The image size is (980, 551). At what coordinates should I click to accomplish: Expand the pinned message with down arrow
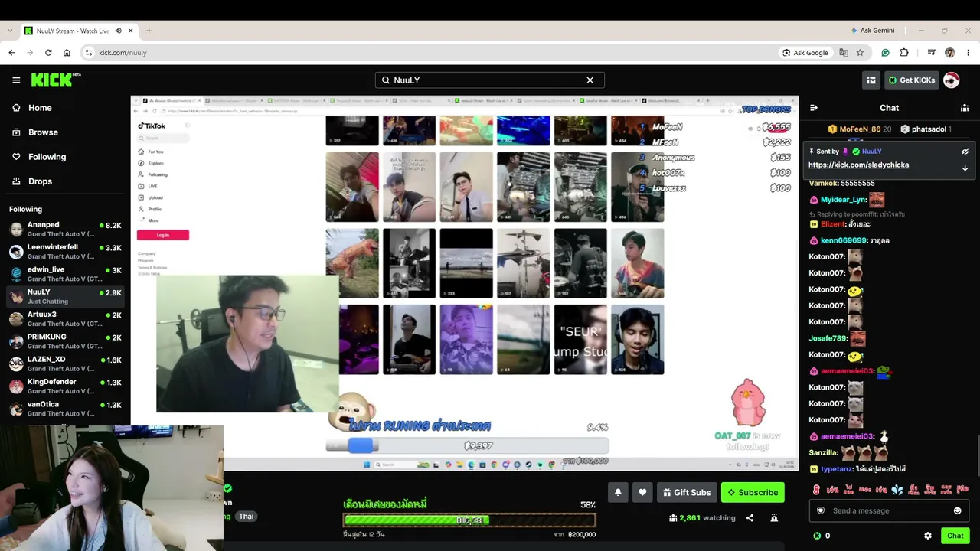[x=965, y=168]
